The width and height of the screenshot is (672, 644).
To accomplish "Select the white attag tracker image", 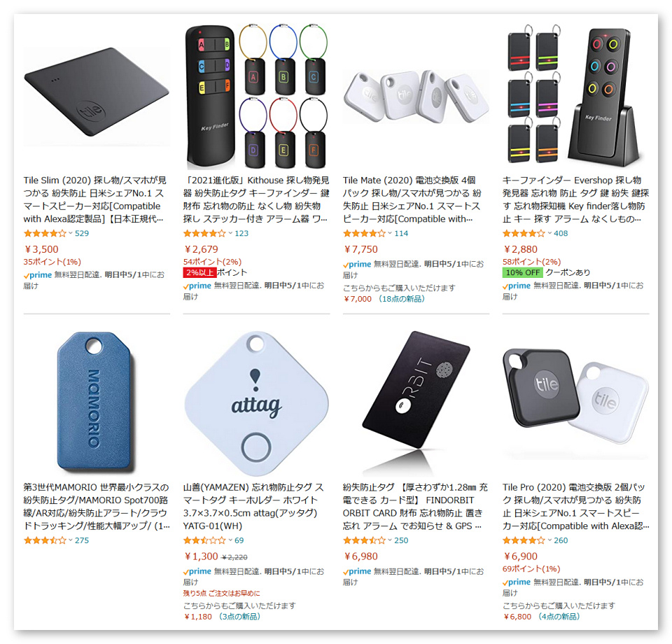I will click(256, 403).
